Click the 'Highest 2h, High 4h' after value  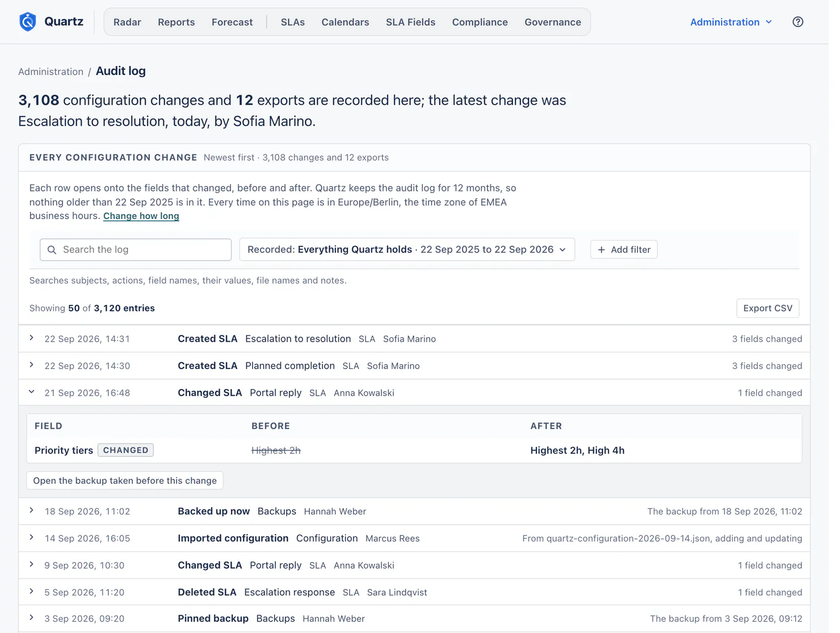(x=577, y=450)
